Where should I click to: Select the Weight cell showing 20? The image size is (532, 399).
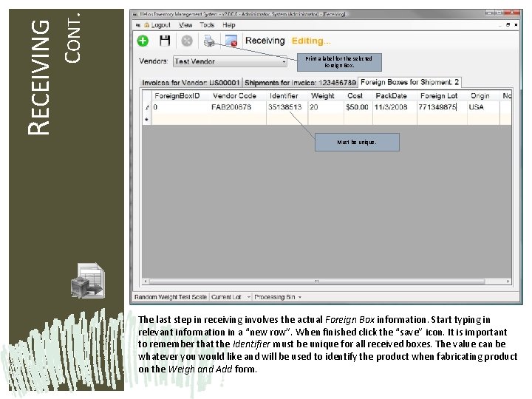click(x=326, y=107)
